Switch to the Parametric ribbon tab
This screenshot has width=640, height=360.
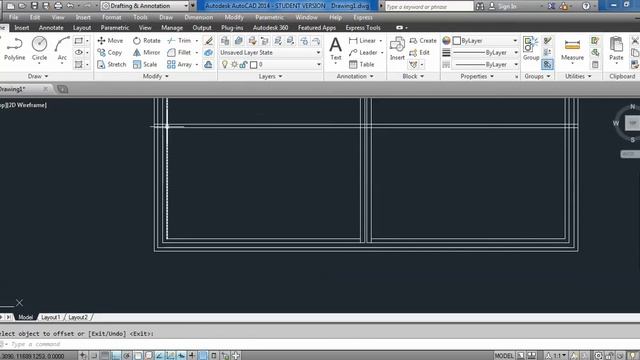point(115,28)
